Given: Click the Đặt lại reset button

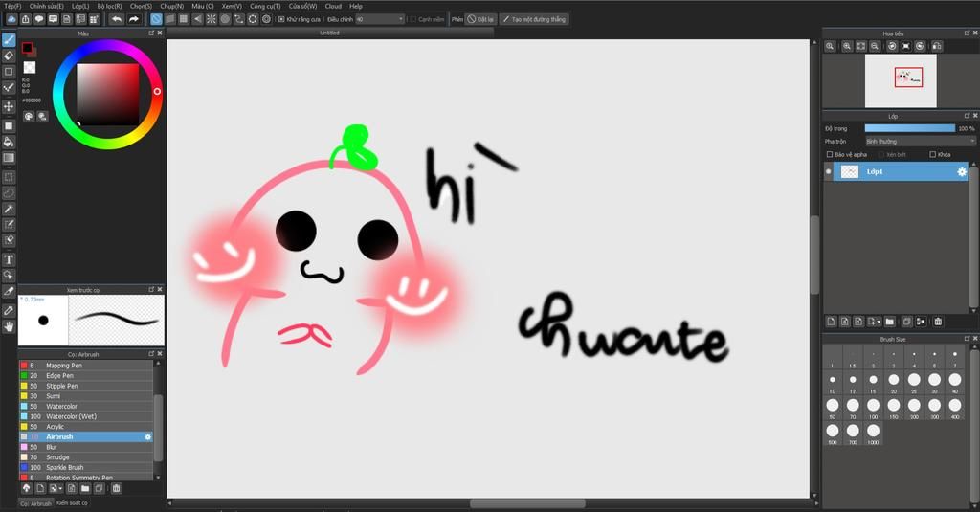Looking at the screenshot, I should pos(480,19).
